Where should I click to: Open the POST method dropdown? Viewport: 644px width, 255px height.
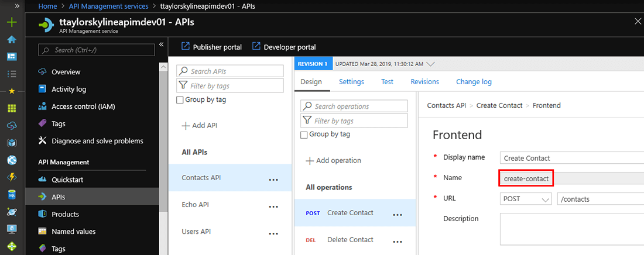tap(526, 199)
